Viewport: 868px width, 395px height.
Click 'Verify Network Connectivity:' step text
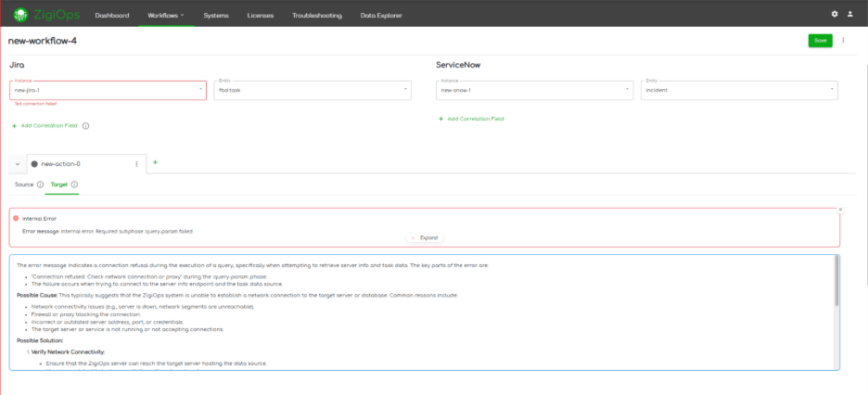click(68, 351)
